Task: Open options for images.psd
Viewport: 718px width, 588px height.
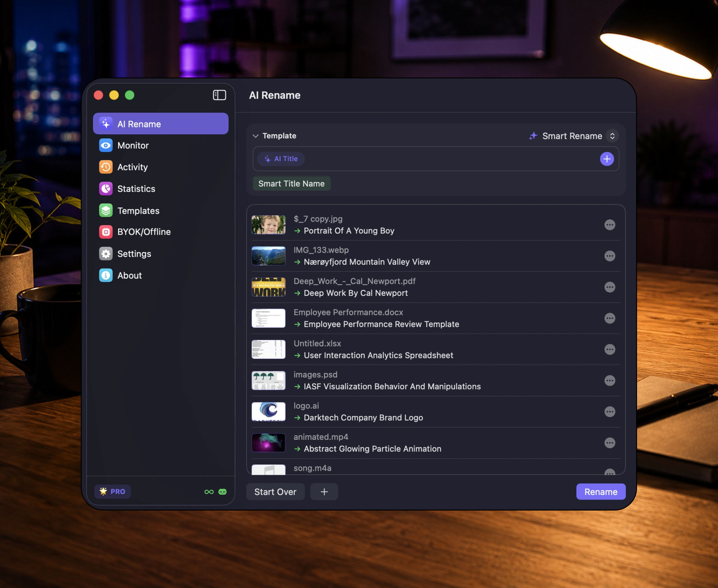Action: [x=610, y=381]
